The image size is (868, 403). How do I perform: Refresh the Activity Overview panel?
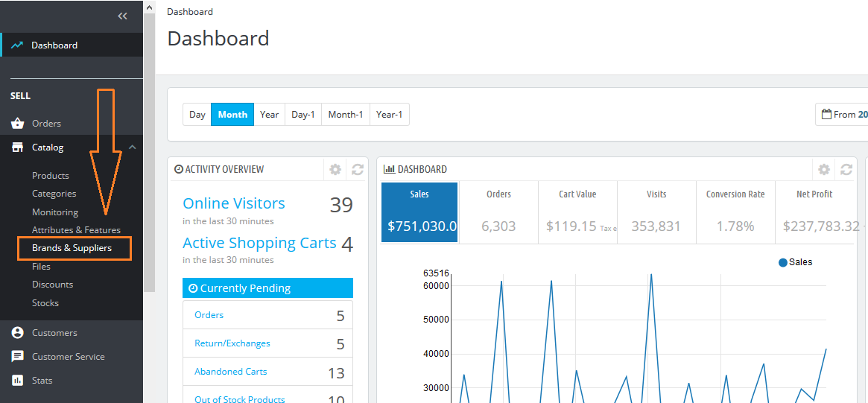[x=358, y=170]
